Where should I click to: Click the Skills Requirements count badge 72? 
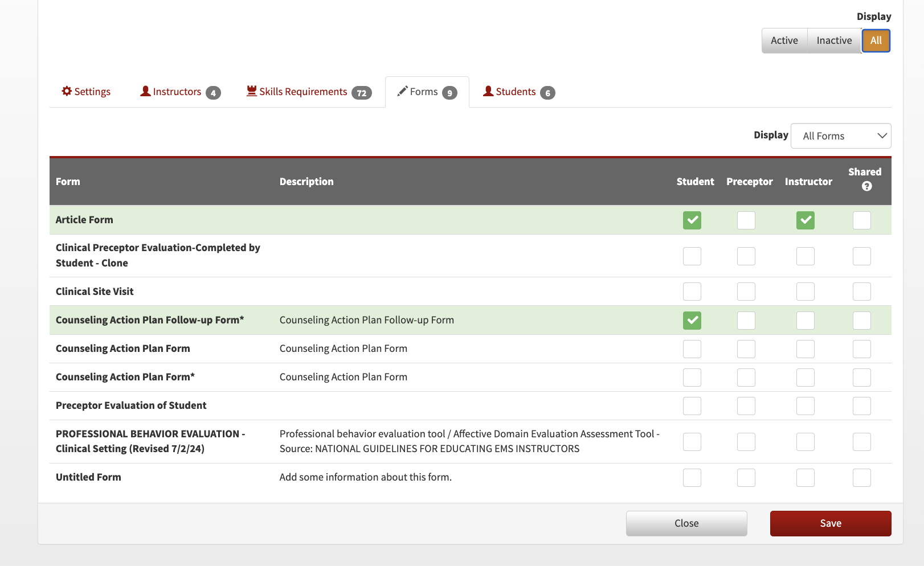361,93
